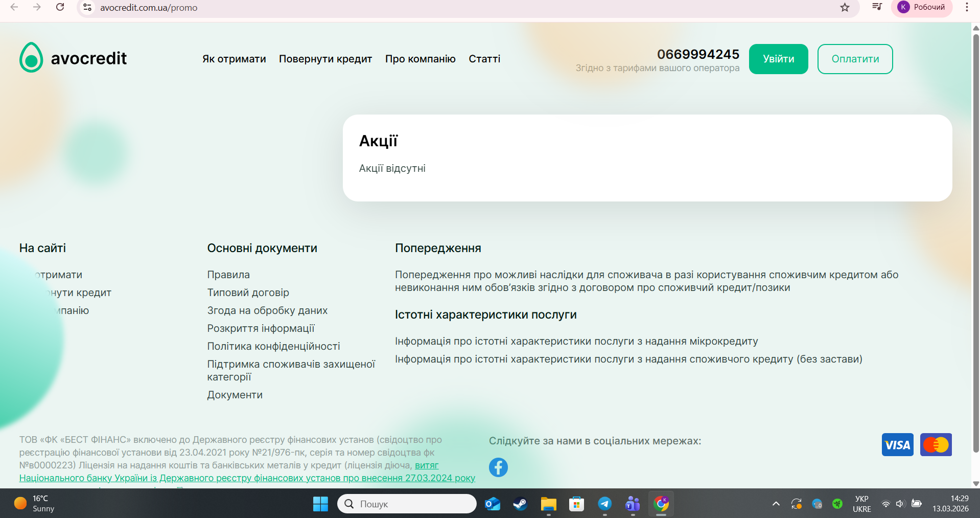Launch Steam from the taskbar
The image size is (980, 518).
click(x=520, y=504)
